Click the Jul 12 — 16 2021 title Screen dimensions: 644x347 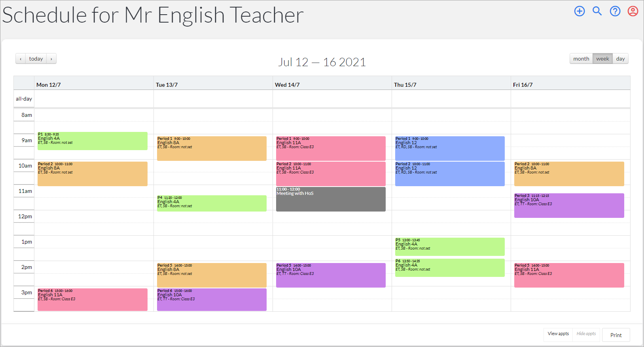(x=322, y=62)
